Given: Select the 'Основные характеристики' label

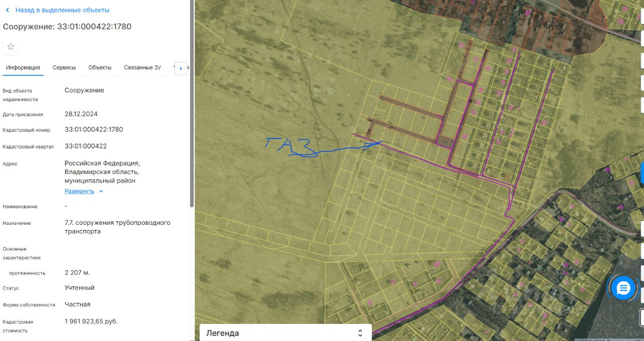Looking at the screenshot, I should click(22, 253).
